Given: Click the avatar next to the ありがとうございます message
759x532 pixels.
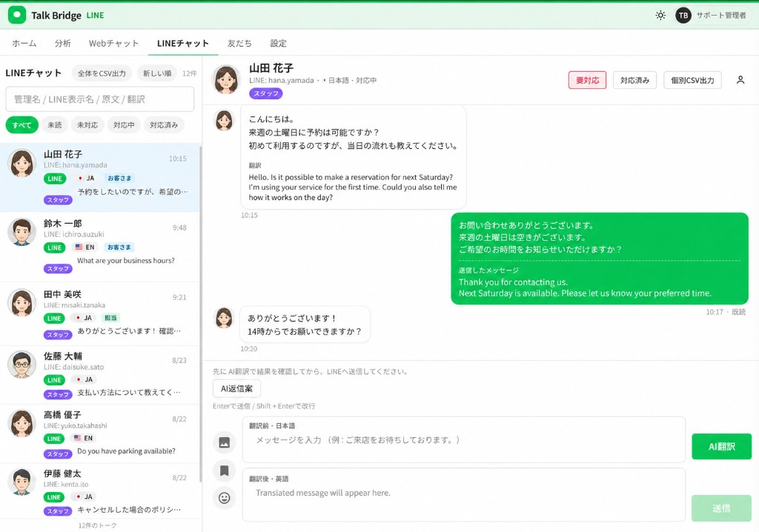Looking at the screenshot, I should coord(224,318).
